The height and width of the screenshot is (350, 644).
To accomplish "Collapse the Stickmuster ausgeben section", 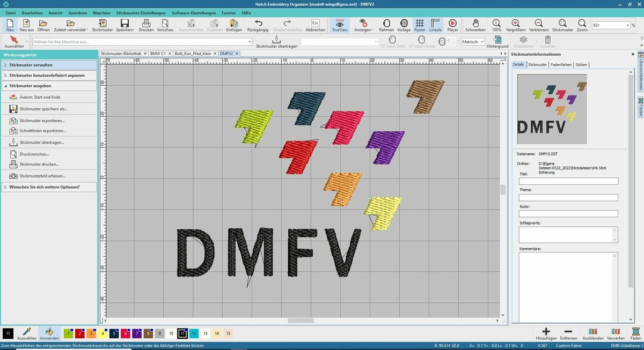I will (49, 86).
